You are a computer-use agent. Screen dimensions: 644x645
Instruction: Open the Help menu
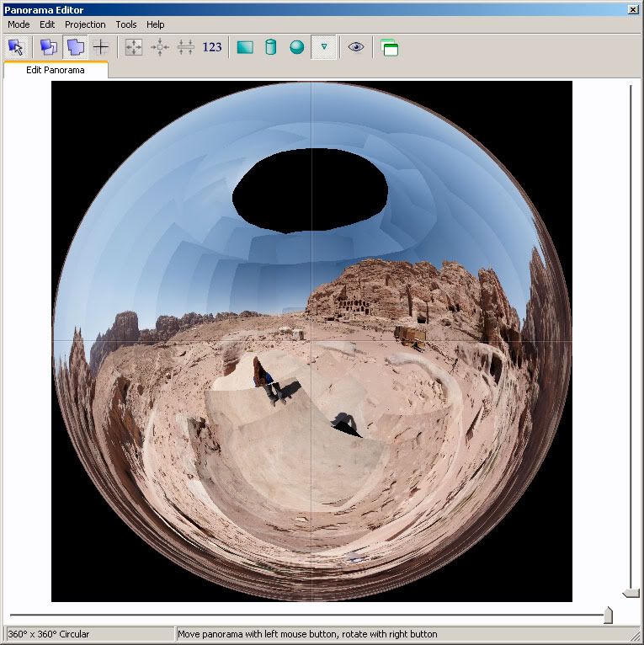156,24
